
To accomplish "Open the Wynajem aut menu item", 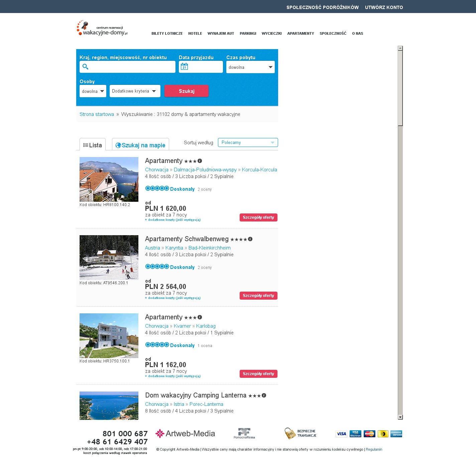I will coord(221,33).
